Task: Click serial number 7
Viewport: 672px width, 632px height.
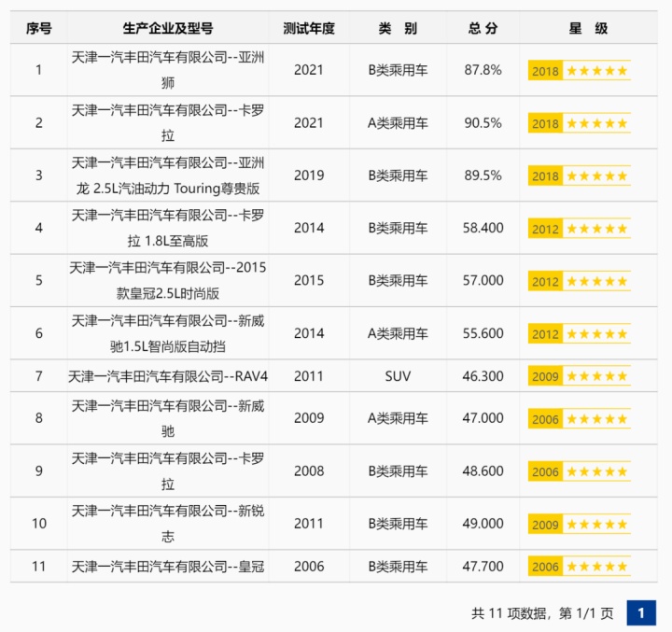Action: pos(38,376)
